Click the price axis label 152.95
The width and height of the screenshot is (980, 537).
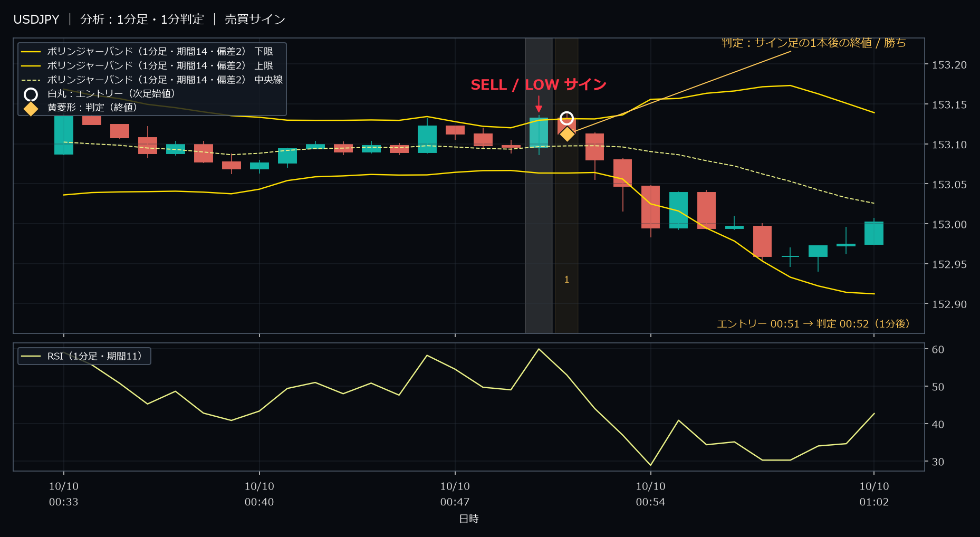tap(949, 264)
